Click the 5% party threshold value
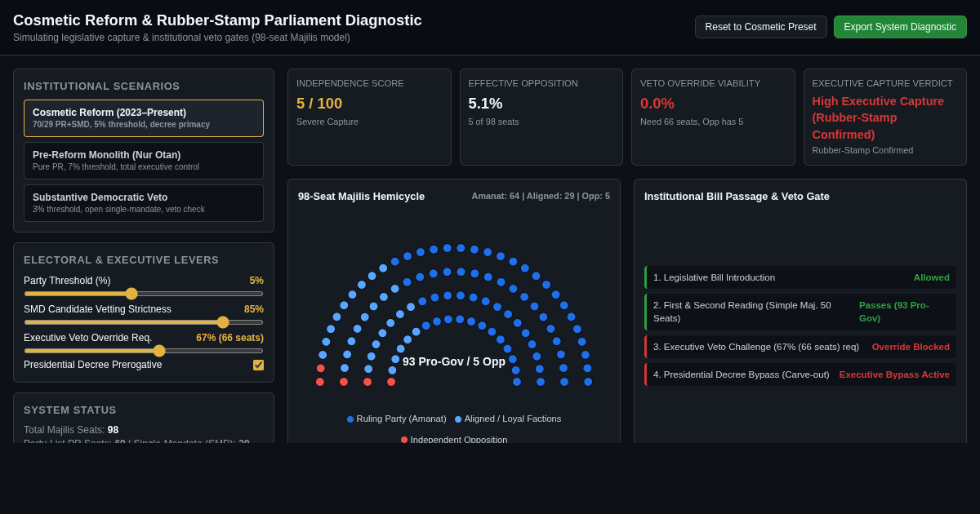Viewport: 980px width, 514px height. [256, 281]
